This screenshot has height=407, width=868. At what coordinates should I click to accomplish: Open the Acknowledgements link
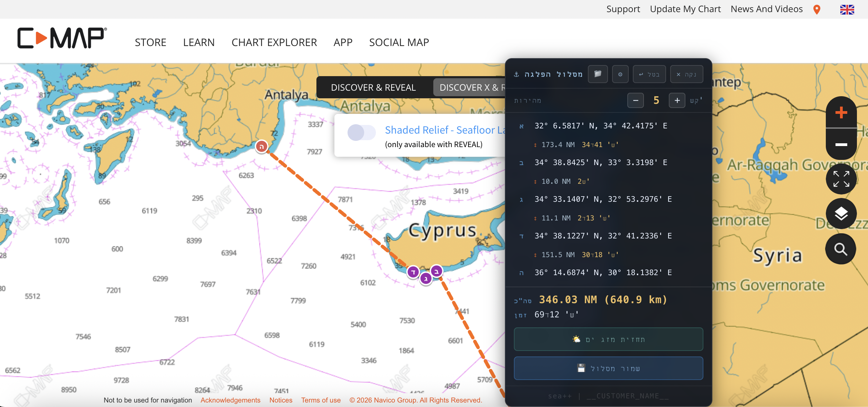(230, 400)
